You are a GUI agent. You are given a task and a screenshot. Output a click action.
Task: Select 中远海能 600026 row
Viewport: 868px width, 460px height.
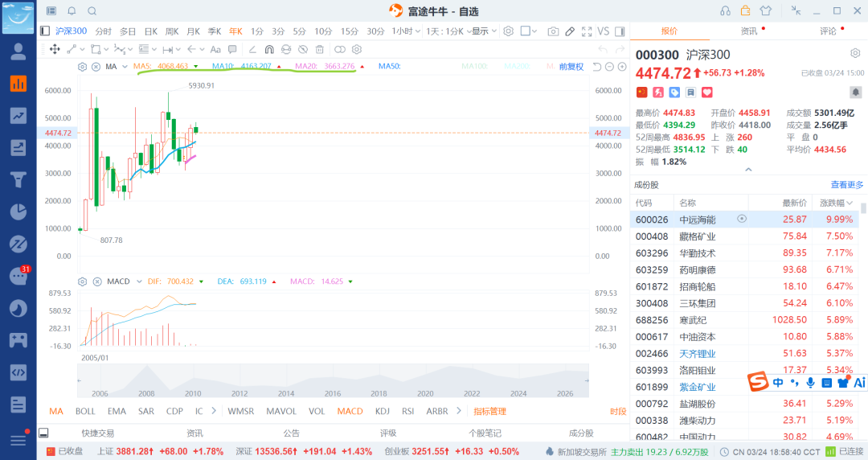[x=745, y=220]
